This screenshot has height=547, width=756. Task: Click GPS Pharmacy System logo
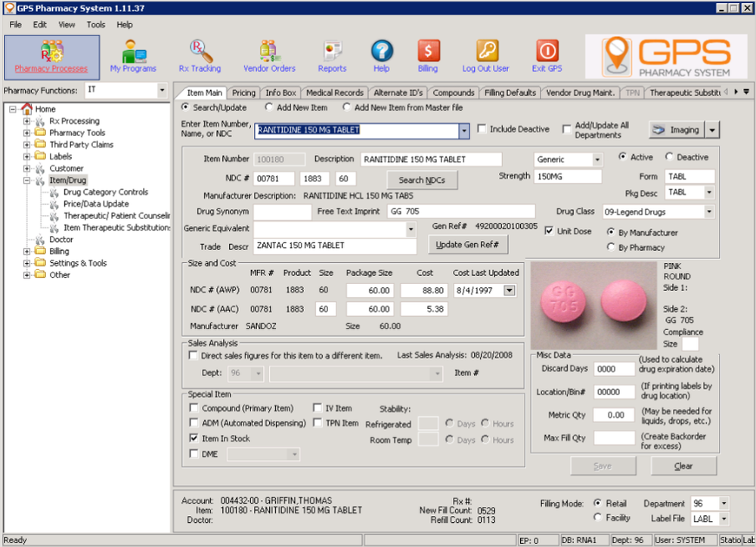(666, 57)
